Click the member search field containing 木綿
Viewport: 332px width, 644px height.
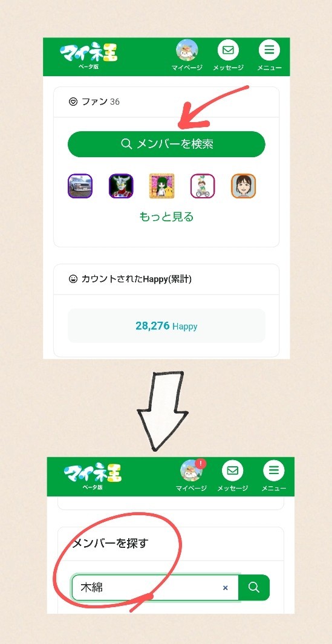pyautogui.click(x=155, y=588)
